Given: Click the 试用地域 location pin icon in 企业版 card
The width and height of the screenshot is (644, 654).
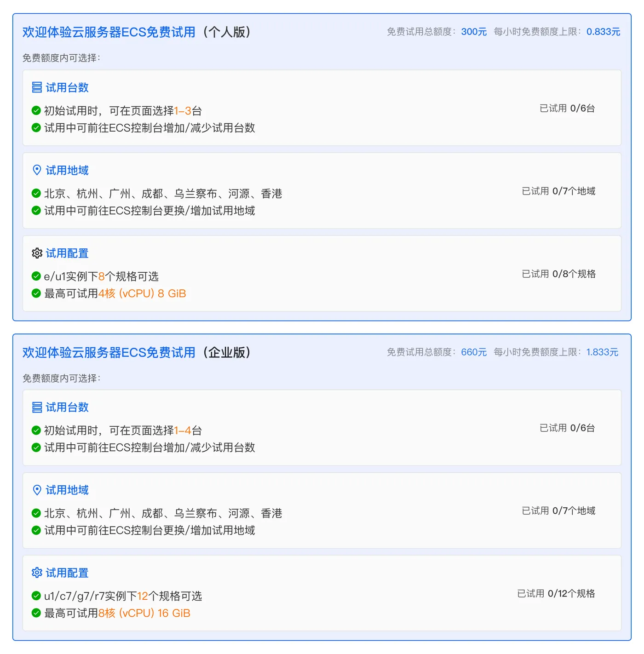Looking at the screenshot, I should [37, 490].
